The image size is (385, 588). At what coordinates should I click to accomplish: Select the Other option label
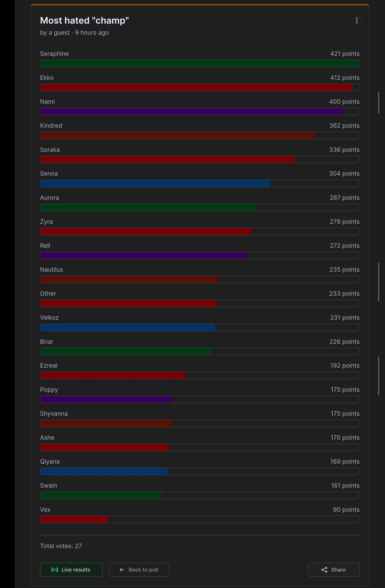pos(48,294)
